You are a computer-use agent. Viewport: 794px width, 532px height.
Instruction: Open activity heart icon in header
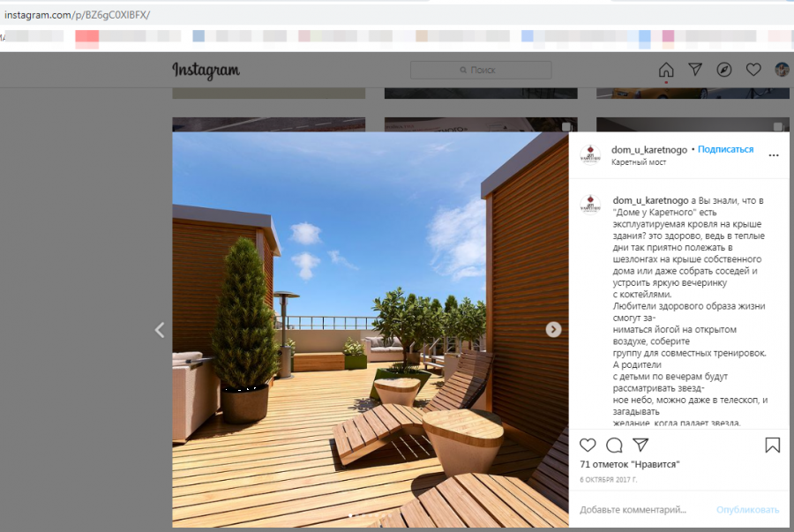click(753, 70)
